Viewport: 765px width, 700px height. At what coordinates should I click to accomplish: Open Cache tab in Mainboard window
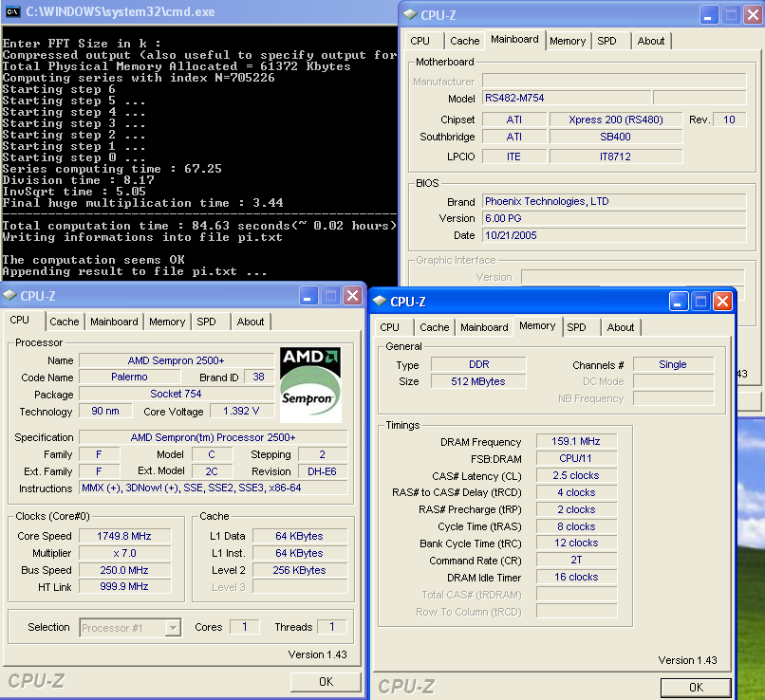pyautogui.click(x=464, y=41)
